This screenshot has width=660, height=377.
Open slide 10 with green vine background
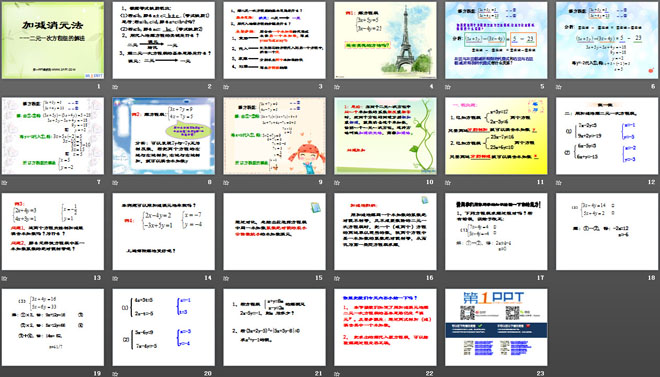[x=385, y=136]
